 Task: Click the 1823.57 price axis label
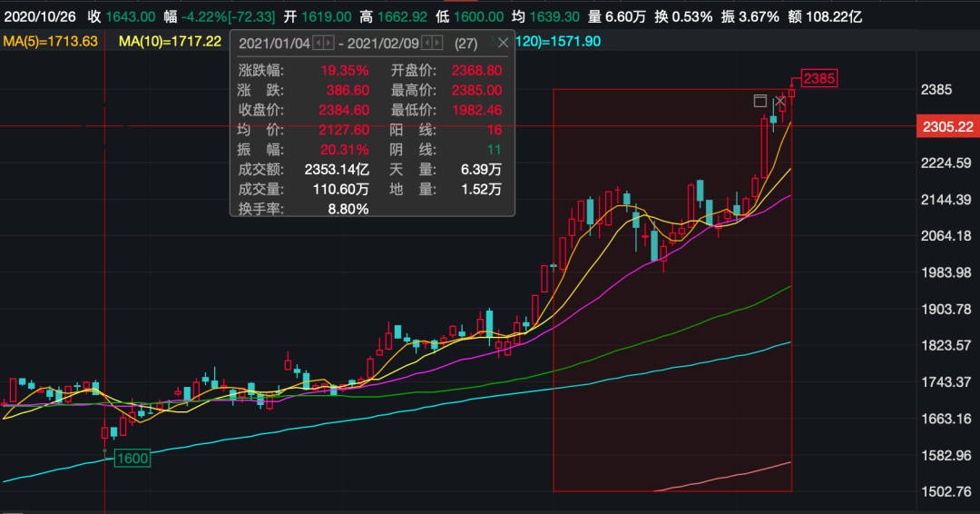946,346
